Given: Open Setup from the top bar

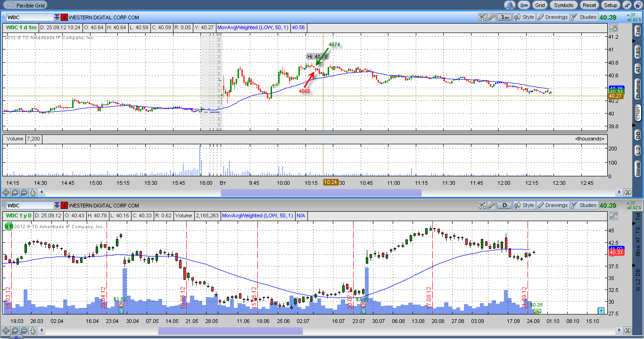Looking at the screenshot, I should tap(611, 5).
